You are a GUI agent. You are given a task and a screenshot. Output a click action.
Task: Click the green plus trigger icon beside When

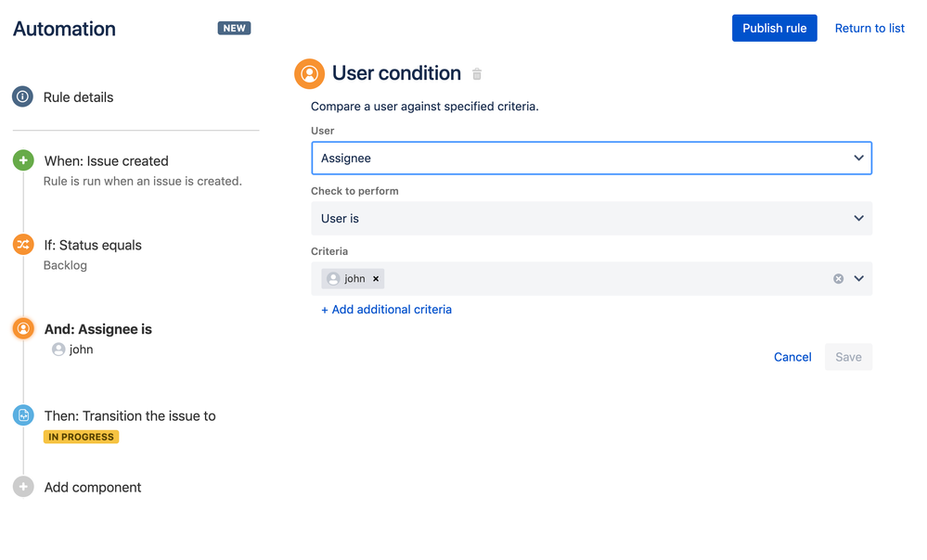23,159
